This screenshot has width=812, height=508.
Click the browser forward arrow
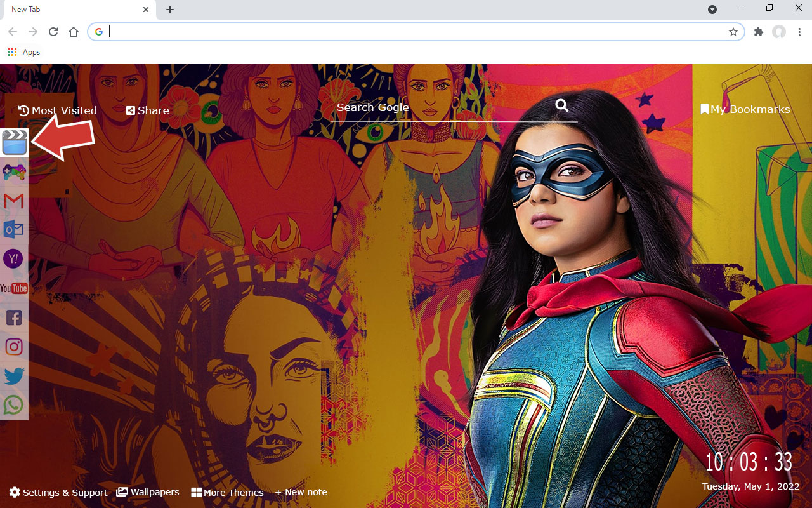point(33,32)
